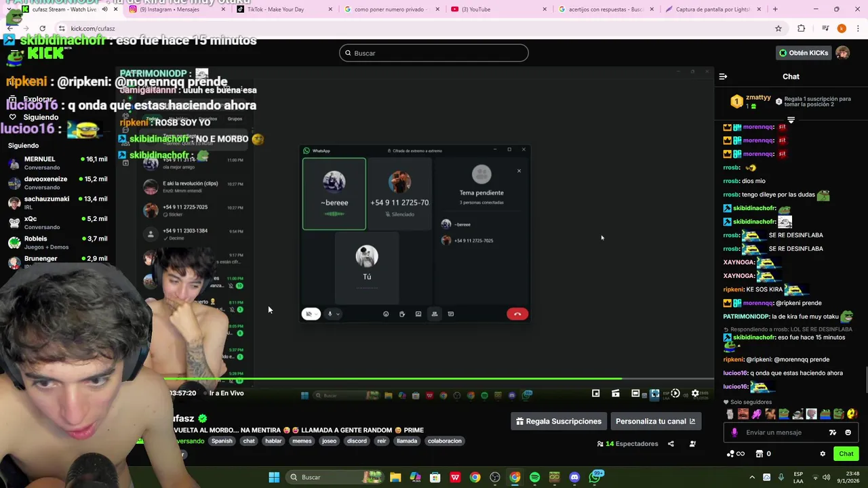Click the green Chat send button
Viewport: 868px width, 488px height.
tap(846, 454)
